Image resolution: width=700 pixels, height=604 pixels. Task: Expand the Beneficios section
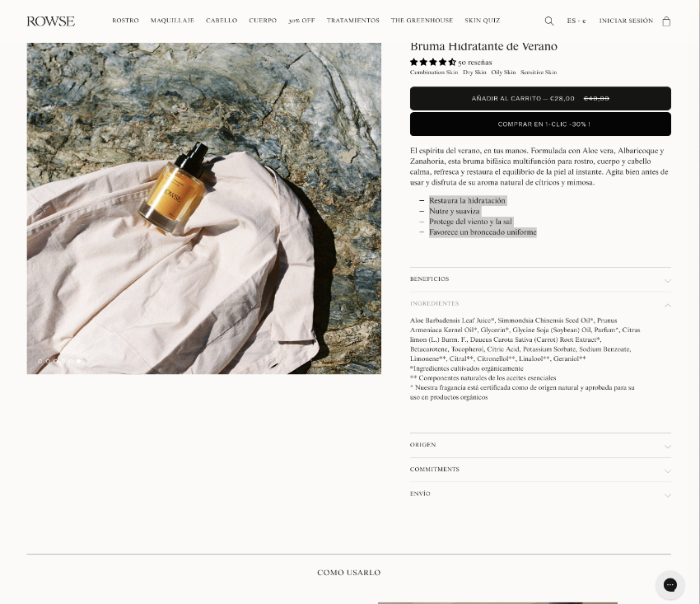540,279
